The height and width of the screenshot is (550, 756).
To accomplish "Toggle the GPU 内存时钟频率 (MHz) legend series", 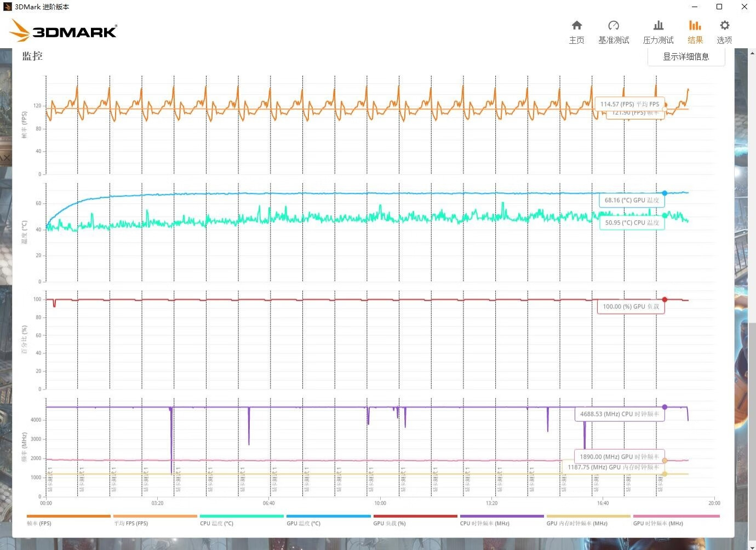I will [x=588, y=520].
